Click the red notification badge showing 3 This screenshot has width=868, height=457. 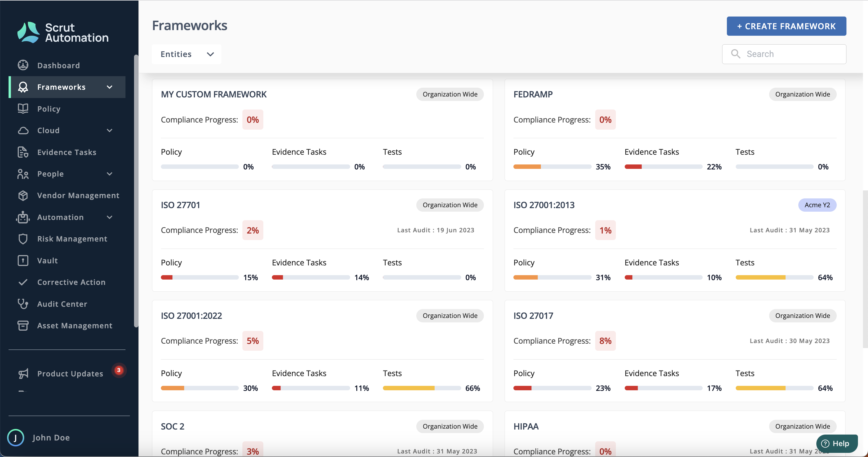pos(119,370)
